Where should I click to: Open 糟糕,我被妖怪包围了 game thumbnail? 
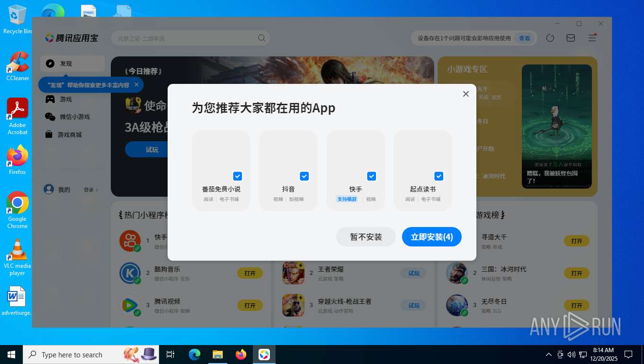(557, 126)
